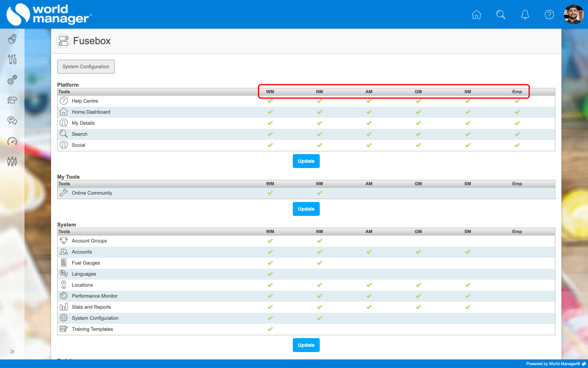Click the Accounts row icon
This screenshot has width=588, height=368.
[64, 252]
